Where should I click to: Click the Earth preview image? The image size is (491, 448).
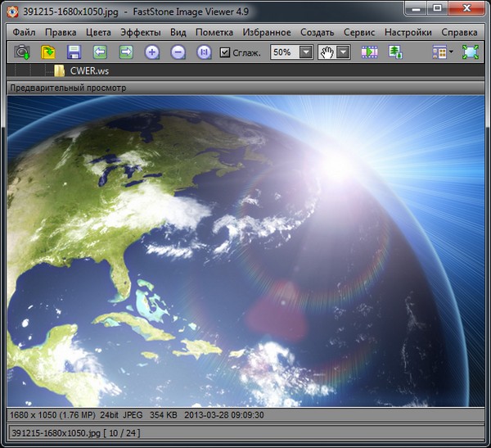[x=245, y=250]
